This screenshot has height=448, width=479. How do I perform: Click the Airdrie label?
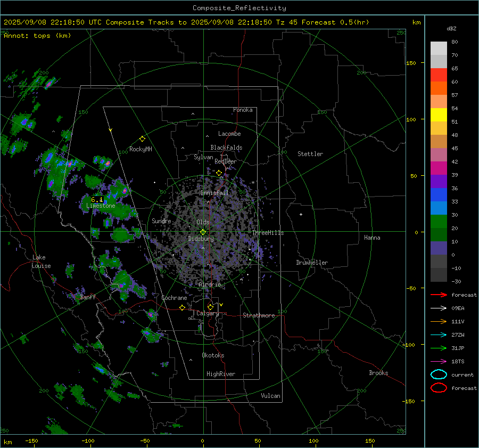coord(210,284)
